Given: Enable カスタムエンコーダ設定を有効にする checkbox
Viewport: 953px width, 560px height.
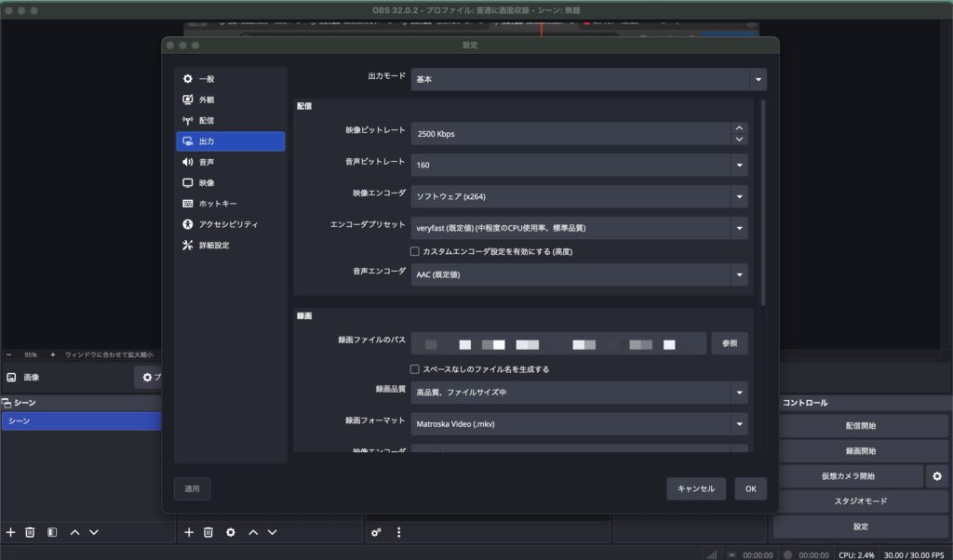Looking at the screenshot, I should (415, 251).
